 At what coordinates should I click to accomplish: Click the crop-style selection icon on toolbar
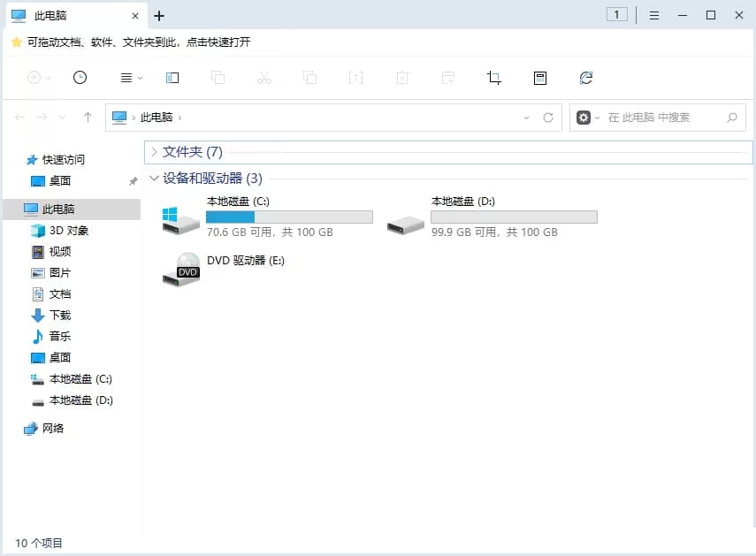(494, 78)
